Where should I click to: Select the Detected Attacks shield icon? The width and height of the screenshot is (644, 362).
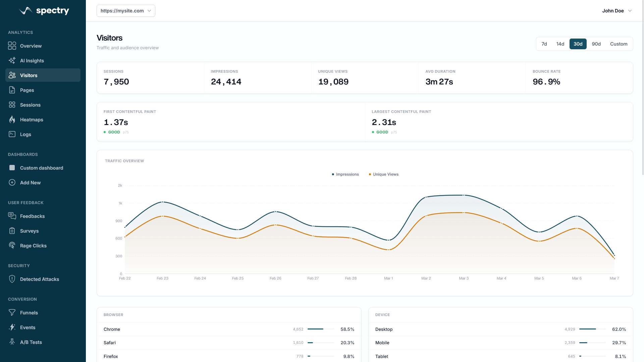12,279
